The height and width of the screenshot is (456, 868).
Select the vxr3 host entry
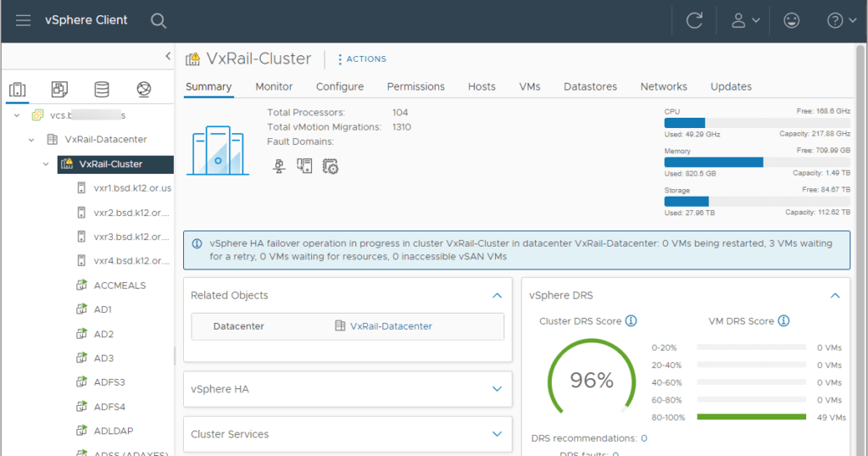click(131, 236)
